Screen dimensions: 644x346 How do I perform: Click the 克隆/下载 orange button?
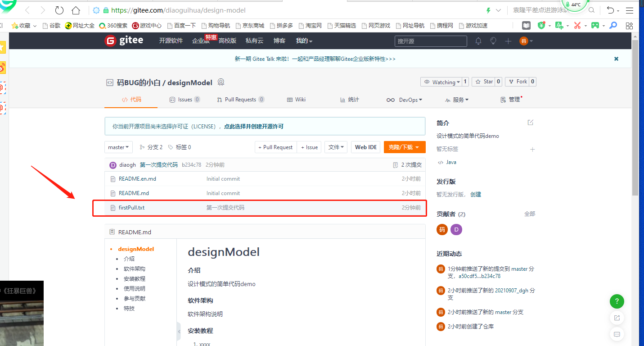pos(404,147)
